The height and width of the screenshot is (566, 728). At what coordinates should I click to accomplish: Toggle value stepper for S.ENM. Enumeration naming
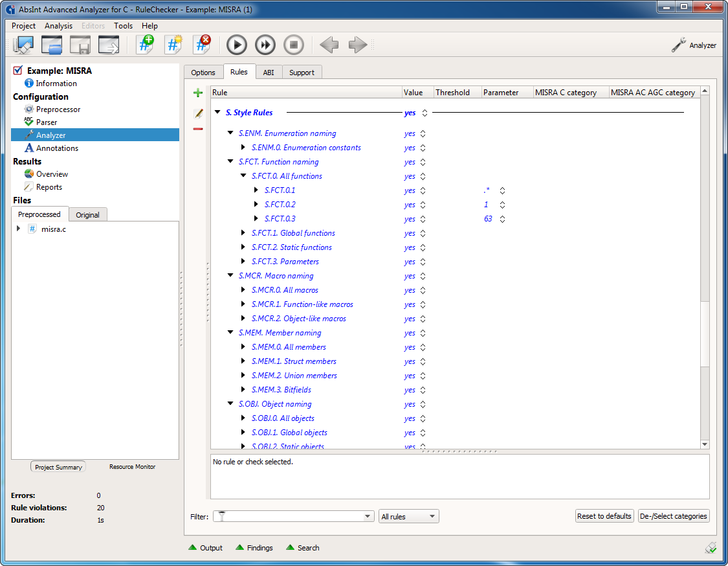click(x=423, y=134)
